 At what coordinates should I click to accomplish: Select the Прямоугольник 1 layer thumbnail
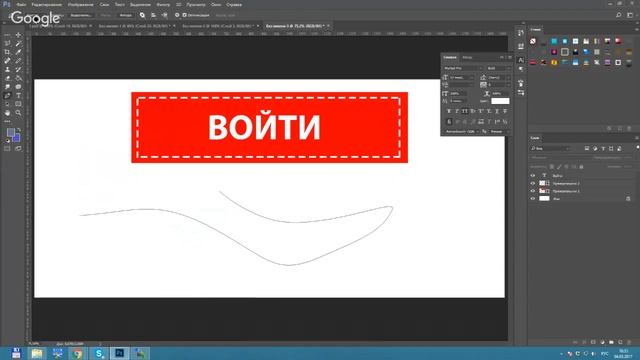point(542,191)
